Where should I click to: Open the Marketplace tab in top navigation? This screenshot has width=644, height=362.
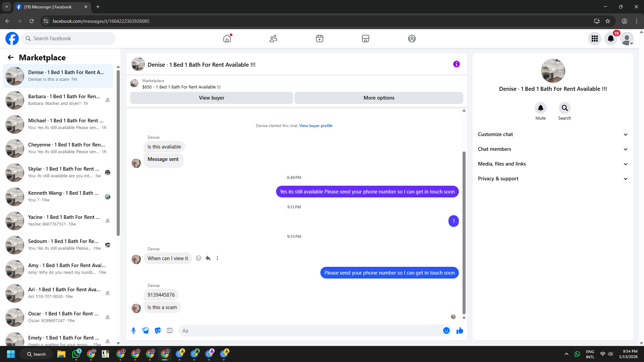pyautogui.click(x=365, y=39)
